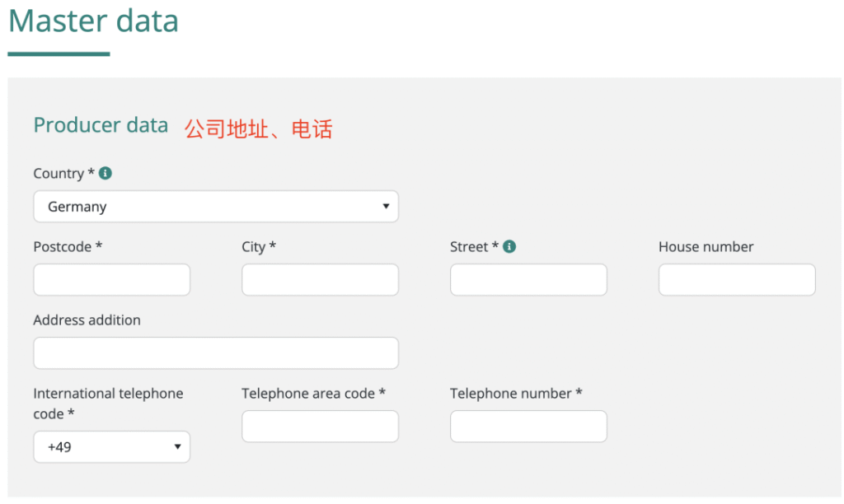The width and height of the screenshot is (844, 504).
Task: Click the City field label
Action: point(259,247)
